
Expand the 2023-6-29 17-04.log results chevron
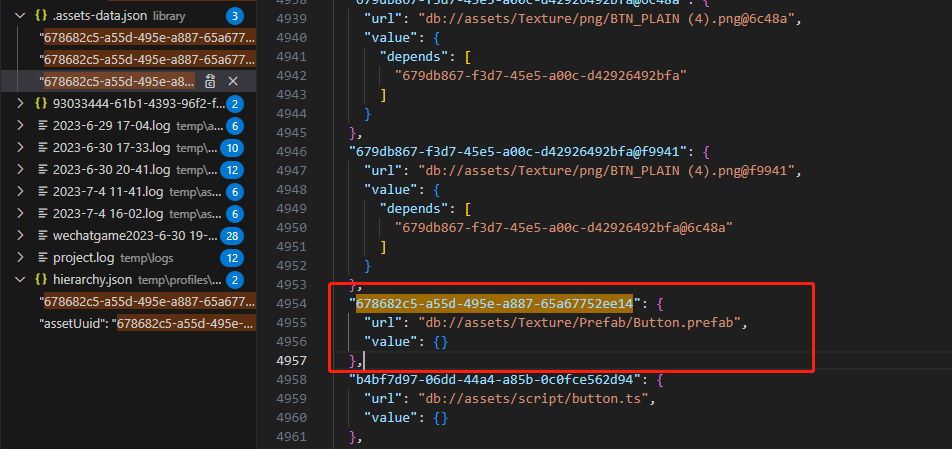[x=21, y=126]
